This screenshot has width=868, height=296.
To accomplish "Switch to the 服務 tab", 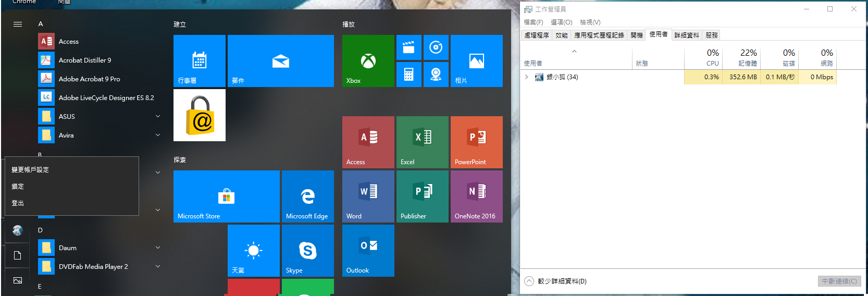I will (x=712, y=35).
